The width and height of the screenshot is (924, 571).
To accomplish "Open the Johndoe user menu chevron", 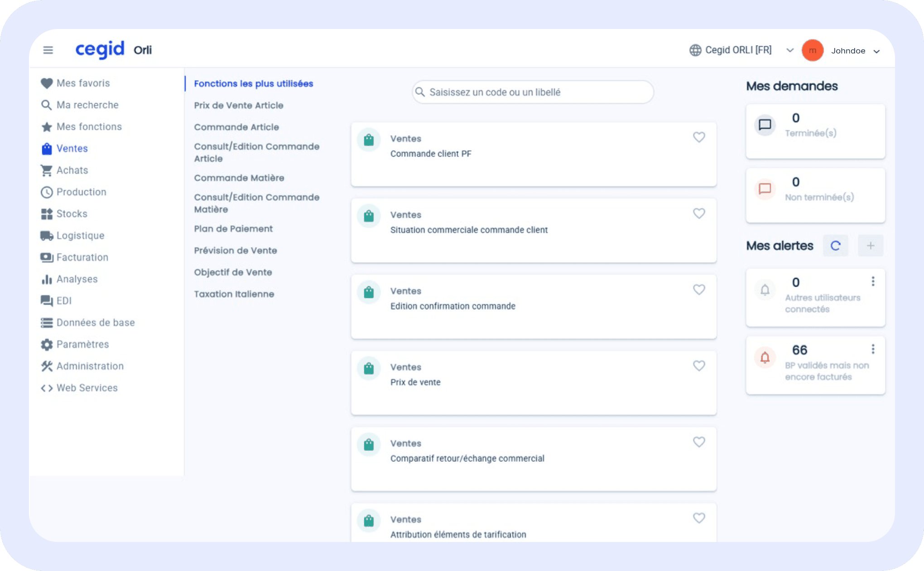I will pyautogui.click(x=876, y=51).
